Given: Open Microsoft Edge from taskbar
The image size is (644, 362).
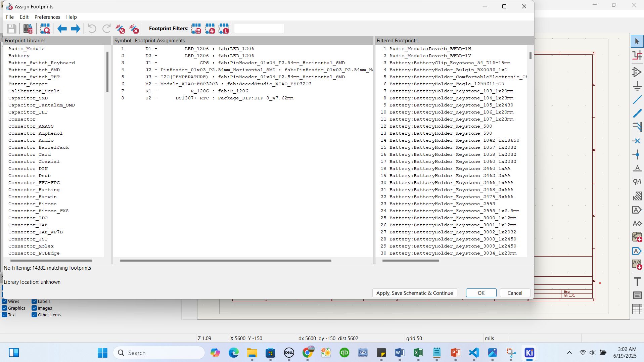Looking at the screenshot, I should [x=233, y=353].
